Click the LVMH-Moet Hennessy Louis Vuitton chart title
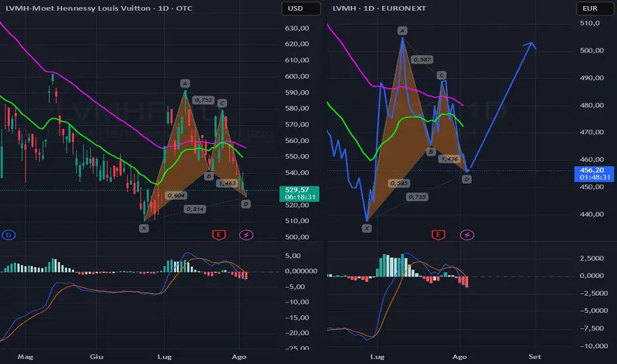The width and height of the screenshot is (617, 364). (x=99, y=8)
